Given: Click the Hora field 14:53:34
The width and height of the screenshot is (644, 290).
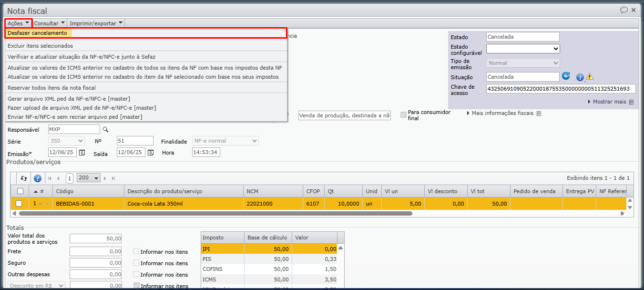Looking at the screenshot, I should pyautogui.click(x=206, y=153).
